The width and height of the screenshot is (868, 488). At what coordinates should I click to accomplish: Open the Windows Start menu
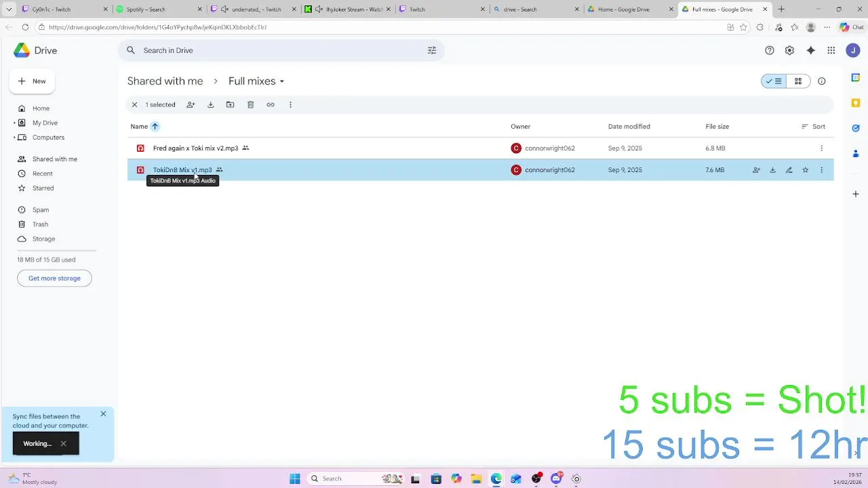295,479
